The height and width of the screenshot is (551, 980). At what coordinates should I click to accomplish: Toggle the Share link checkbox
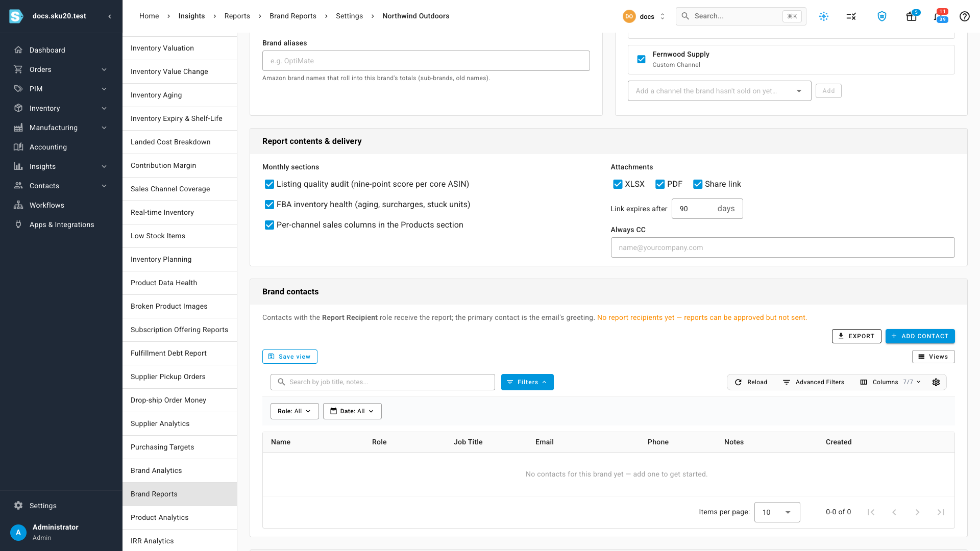[x=698, y=184]
